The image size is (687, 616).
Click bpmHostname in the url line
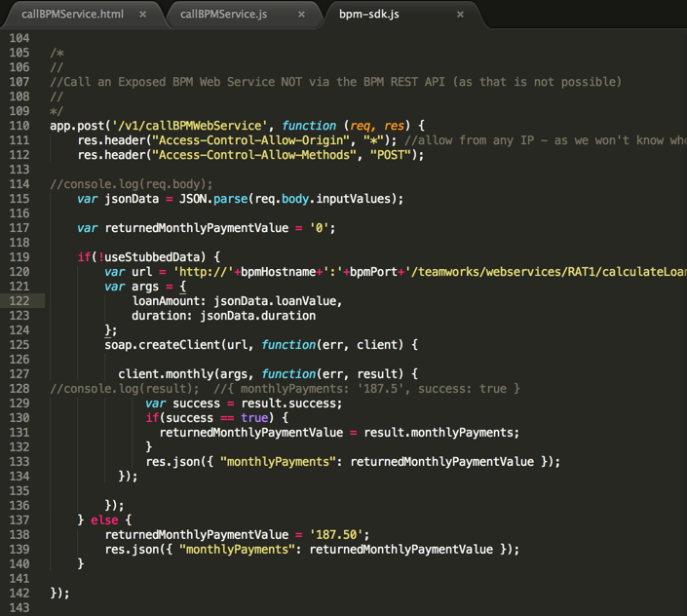pyautogui.click(x=279, y=272)
